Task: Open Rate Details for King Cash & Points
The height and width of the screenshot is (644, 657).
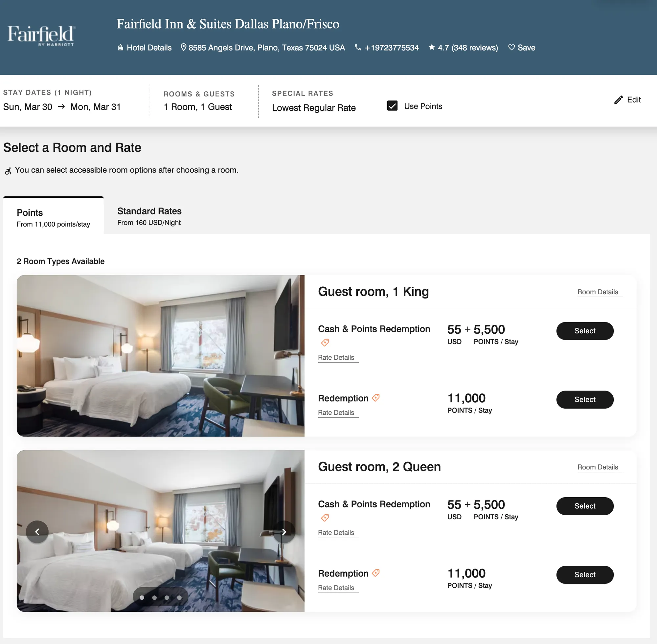Action: (336, 358)
